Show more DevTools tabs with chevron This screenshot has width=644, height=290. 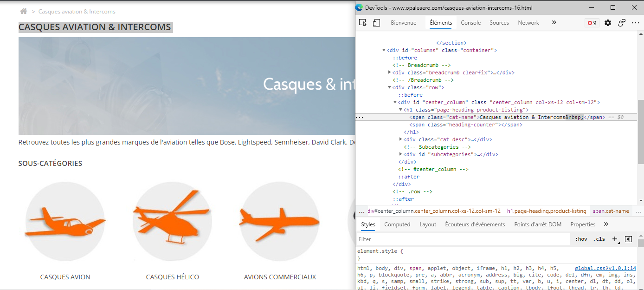[x=554, y=22]
